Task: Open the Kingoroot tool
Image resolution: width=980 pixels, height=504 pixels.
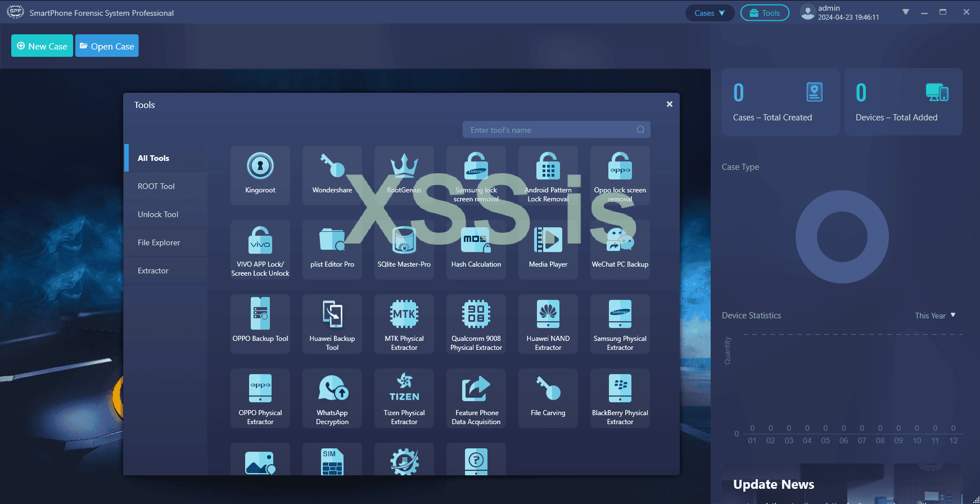Action: tap(260, 175)
